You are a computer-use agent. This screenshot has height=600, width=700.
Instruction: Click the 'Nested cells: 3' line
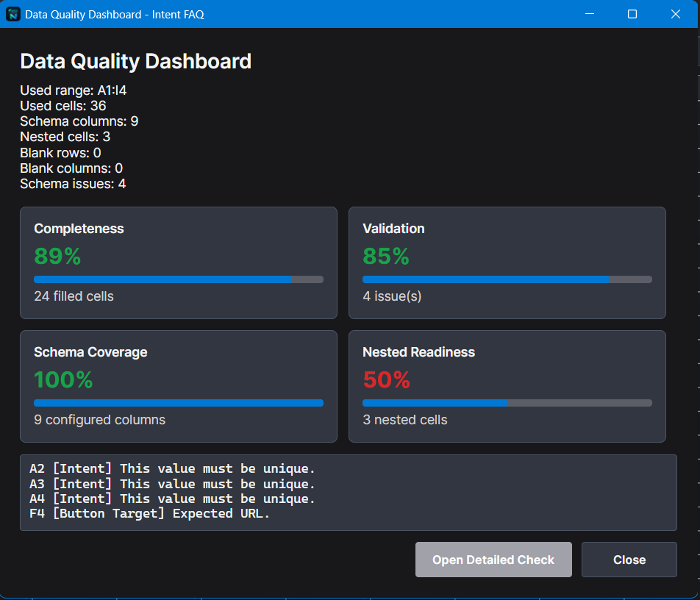(x=65, y=137)
